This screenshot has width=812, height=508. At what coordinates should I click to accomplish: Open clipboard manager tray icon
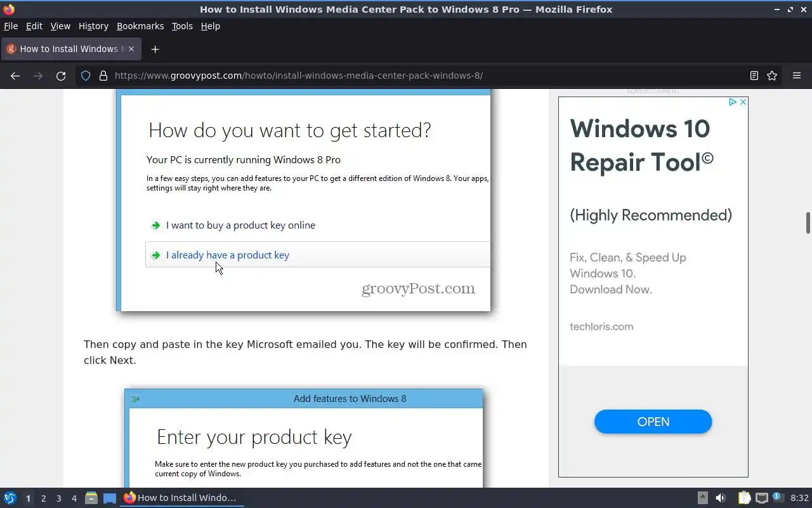[x=744, y=498]
